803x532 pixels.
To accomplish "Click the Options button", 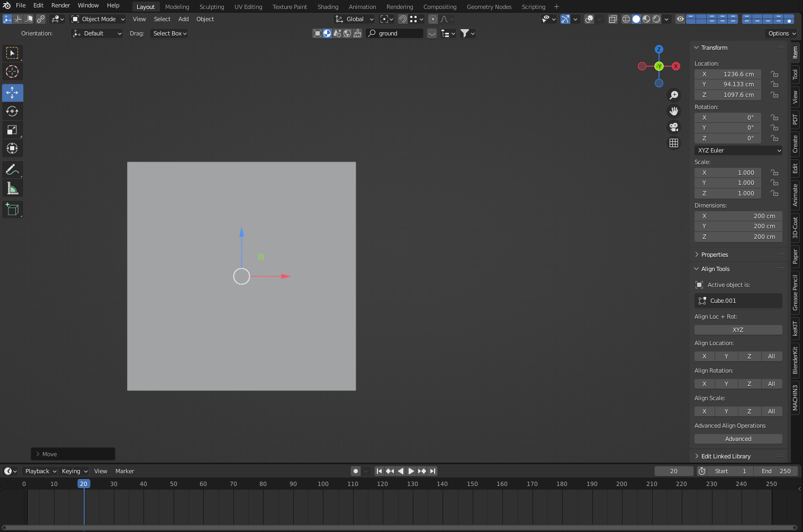I will coord(782,33).
